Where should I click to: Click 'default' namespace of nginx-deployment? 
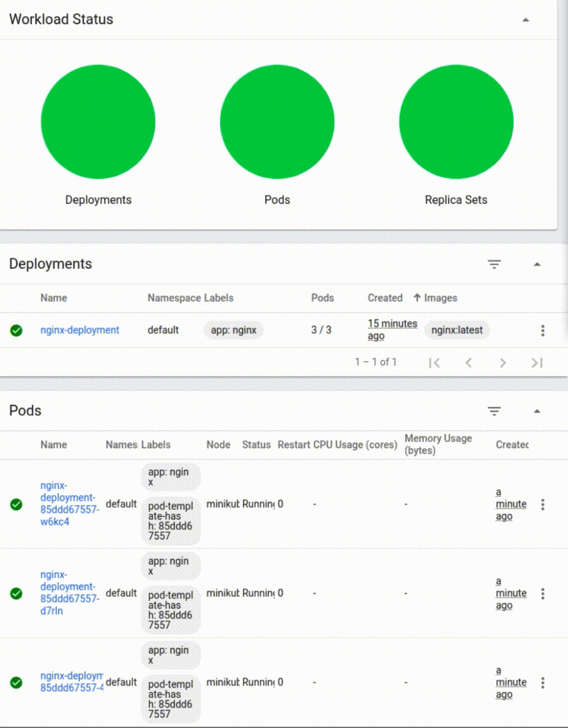pos(163,330)
